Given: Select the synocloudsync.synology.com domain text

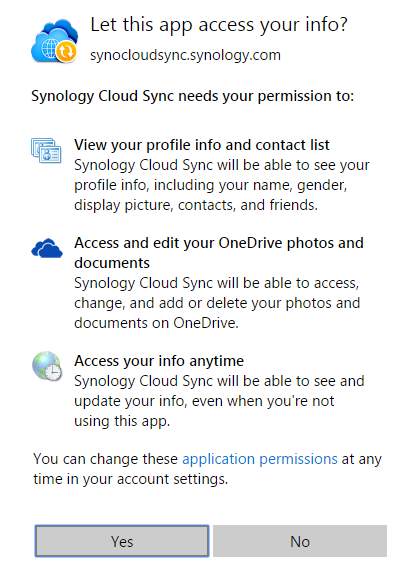Looking at the screenshot, I should [185, 55].
